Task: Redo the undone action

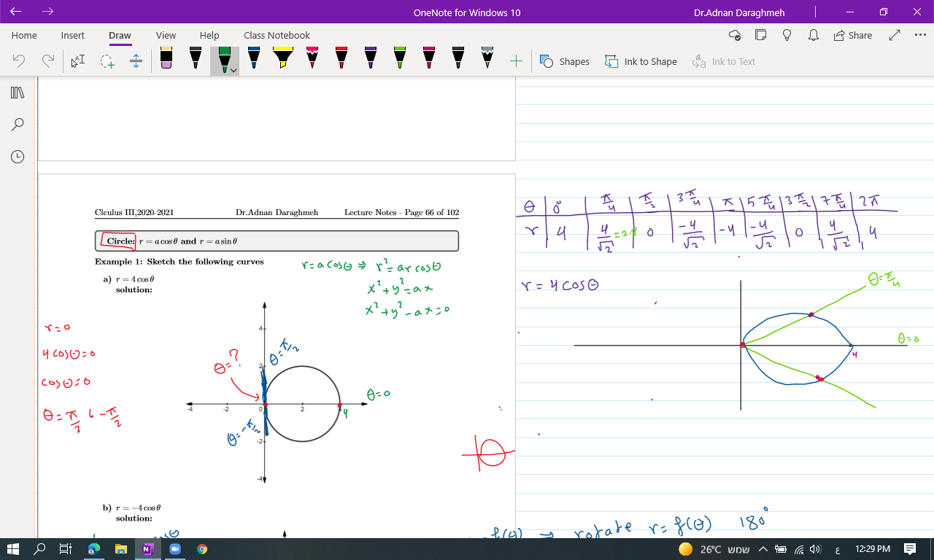Action: tap(48, 61)
